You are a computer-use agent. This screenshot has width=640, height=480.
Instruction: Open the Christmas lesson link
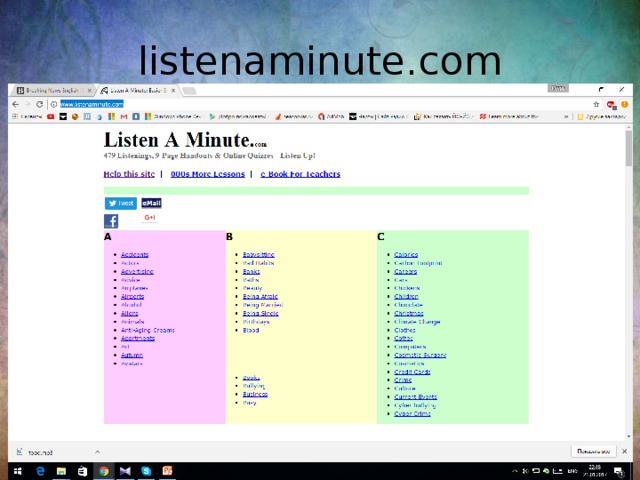pos(409,313)
